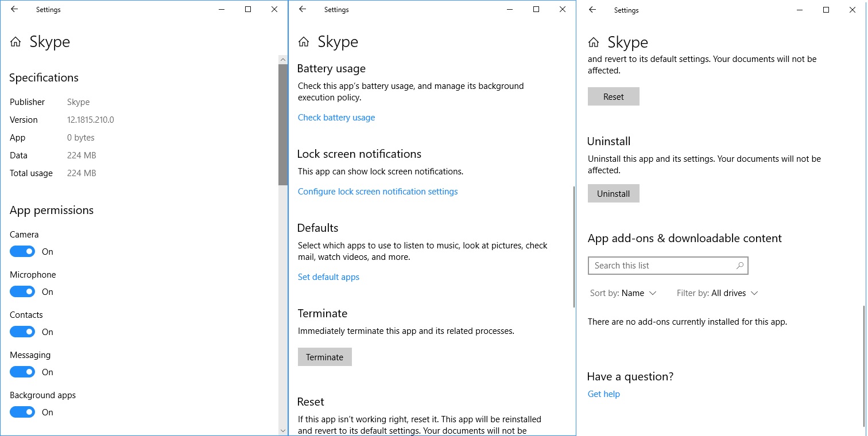Click the Lock screen notifications heading
868x436 pixels.
pyautogui.click(x=359, y=154)
